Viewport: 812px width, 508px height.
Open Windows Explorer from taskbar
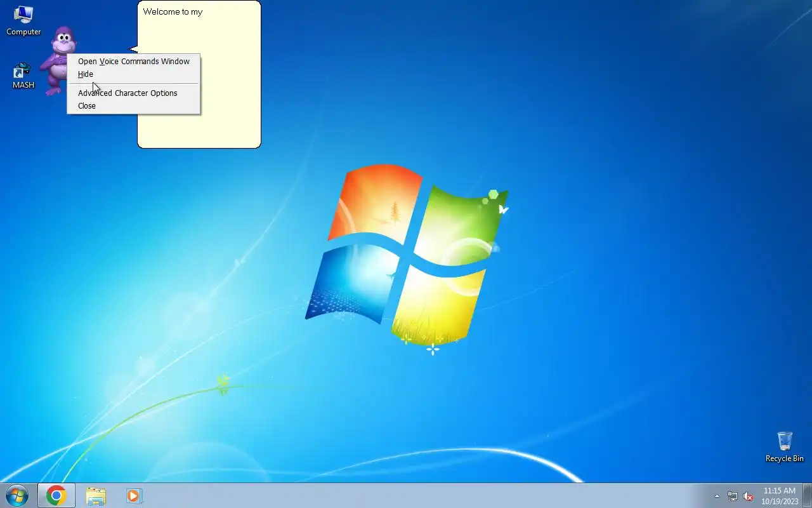[96, 495]
